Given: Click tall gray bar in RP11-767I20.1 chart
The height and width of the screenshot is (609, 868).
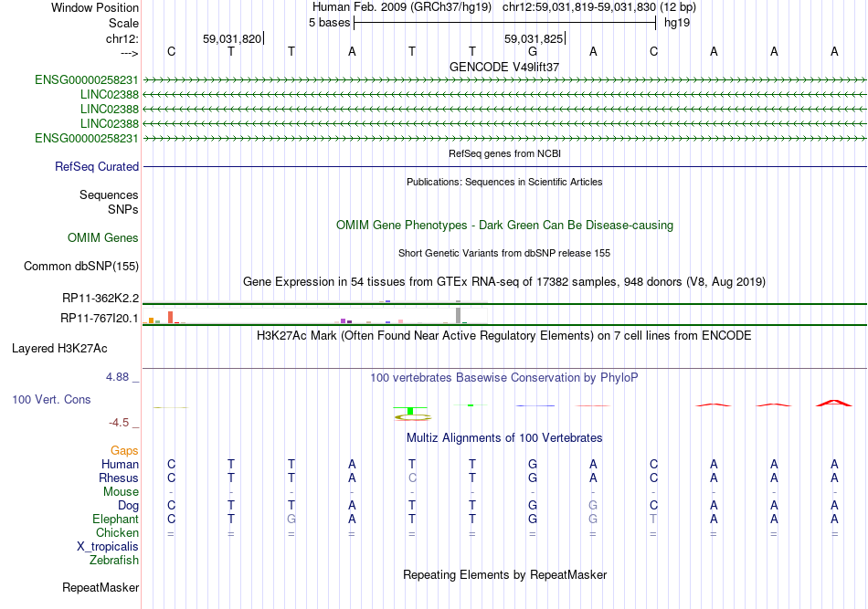Looking at the screenshot, I should coord(459,315).
